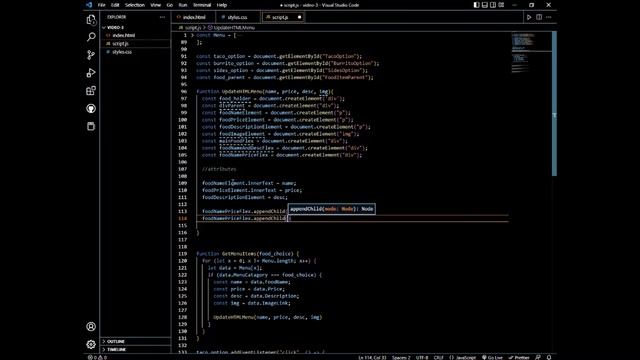Click Ln 114, Col 33 cursor position

pos(372,357)
